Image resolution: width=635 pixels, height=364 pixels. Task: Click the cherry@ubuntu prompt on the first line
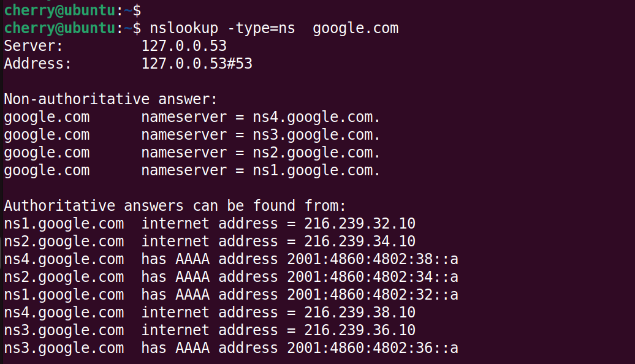click(60, 10)
